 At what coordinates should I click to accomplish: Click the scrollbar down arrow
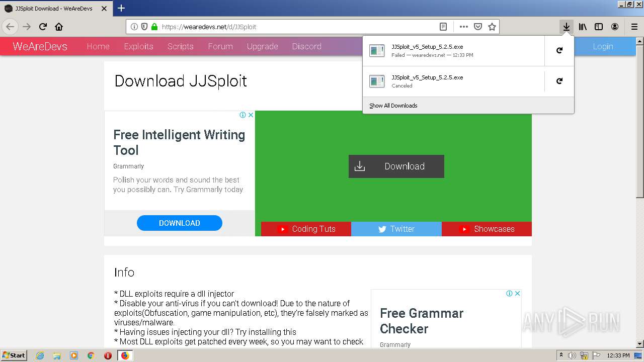640,344
